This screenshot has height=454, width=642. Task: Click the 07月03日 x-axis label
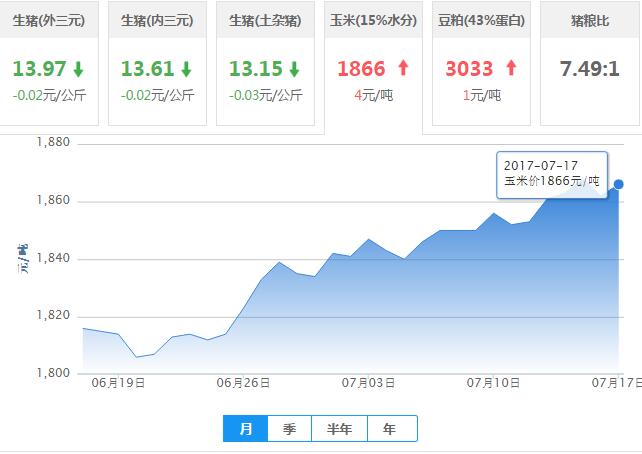(x=368, y=383)
